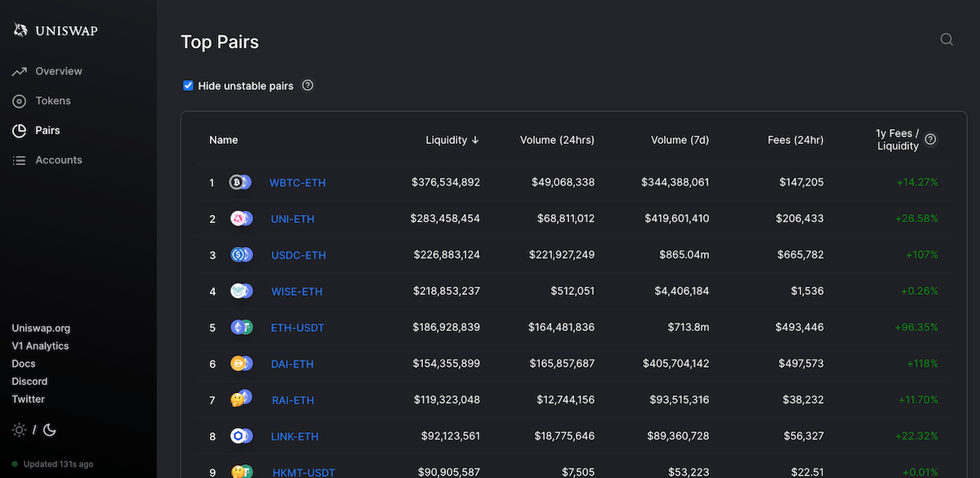Sort pairs by Fees (24hr) header
The width and height of the screenshot is (980, 478).
pyautogui.click(x=795, y=140)
